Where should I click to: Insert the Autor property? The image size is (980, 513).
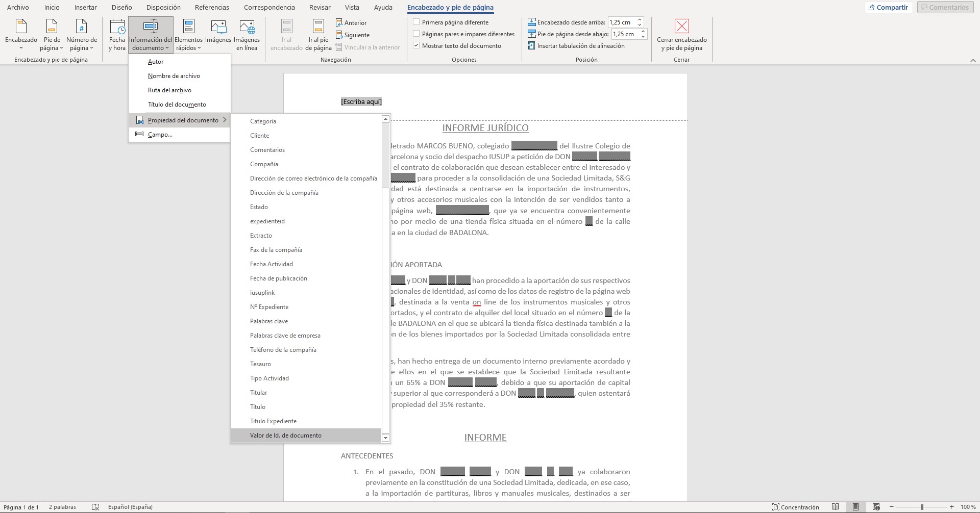click(180, 62)
